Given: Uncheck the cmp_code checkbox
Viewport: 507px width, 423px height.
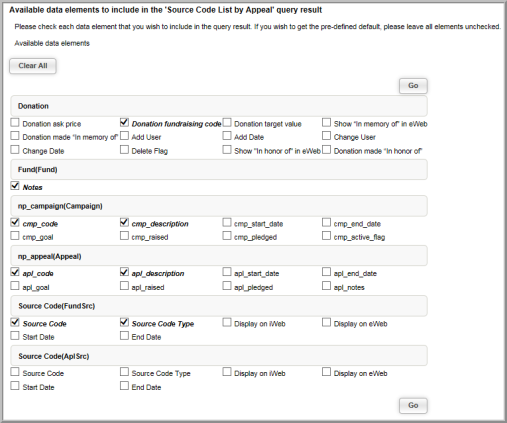Looking at the screenshot, I should pos(15,222).
